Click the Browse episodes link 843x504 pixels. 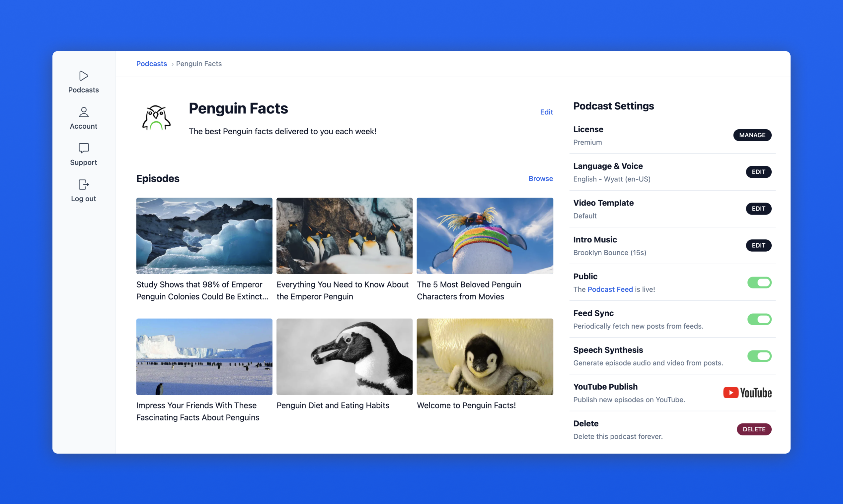540,179
